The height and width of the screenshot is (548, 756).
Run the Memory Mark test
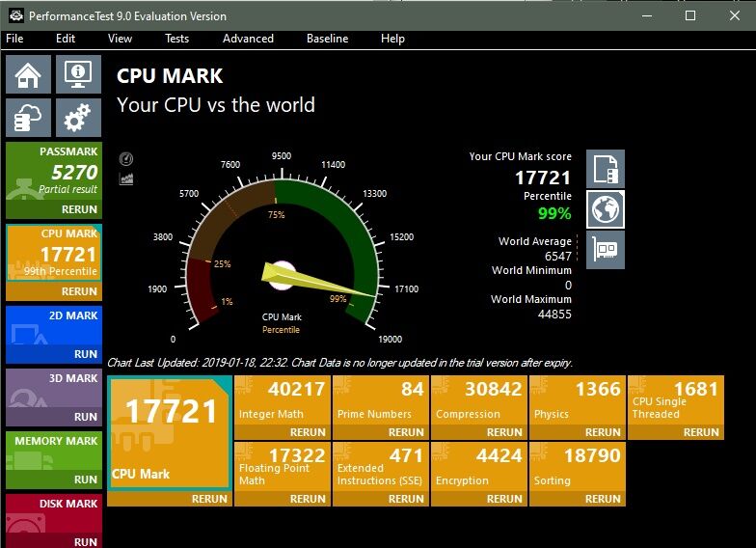point(54,479)
